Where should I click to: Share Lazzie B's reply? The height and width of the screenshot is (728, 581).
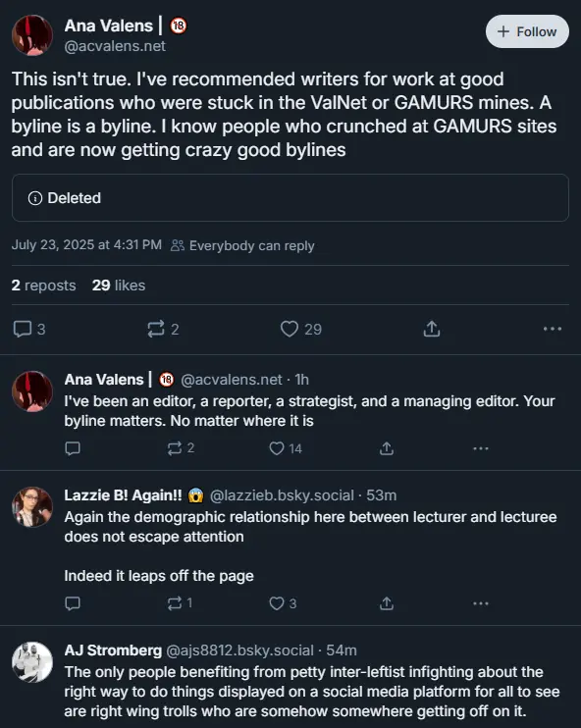pos(387,603)
